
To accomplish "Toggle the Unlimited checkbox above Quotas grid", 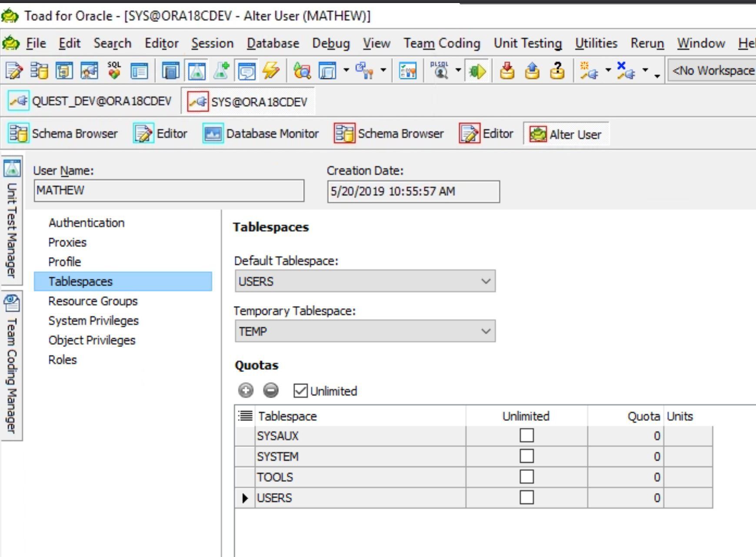I will [x=300, y=391].
